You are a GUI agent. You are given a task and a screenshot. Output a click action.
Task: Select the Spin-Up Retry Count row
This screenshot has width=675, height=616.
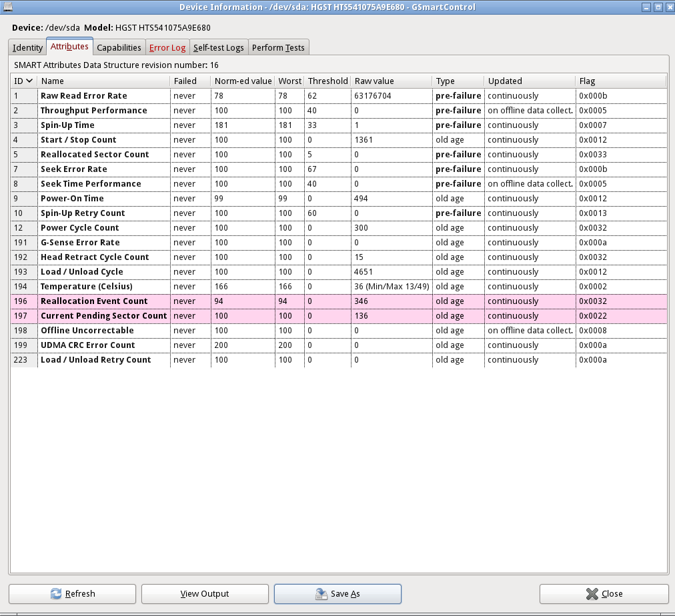[338, 213]
